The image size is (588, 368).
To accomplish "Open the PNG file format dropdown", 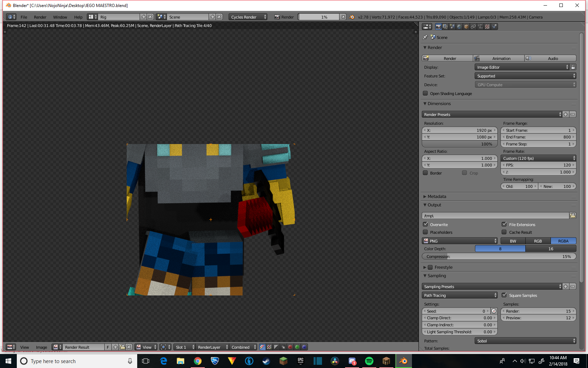I will pos(460,241).
